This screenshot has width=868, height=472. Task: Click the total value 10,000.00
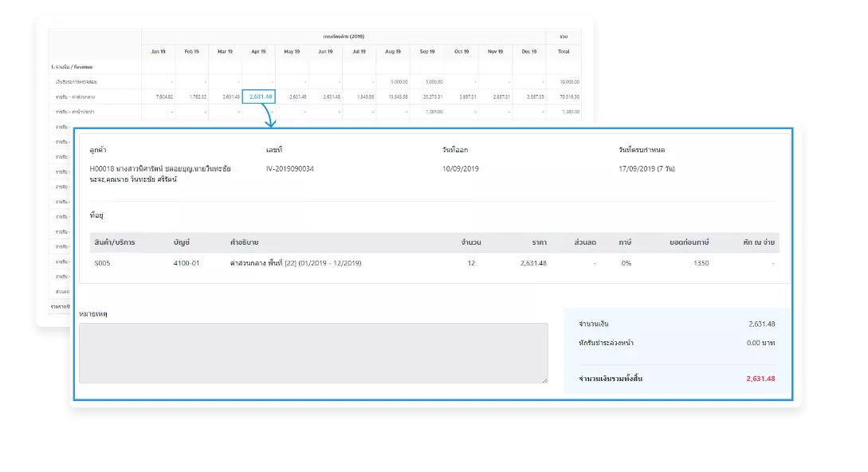point(569,82)
